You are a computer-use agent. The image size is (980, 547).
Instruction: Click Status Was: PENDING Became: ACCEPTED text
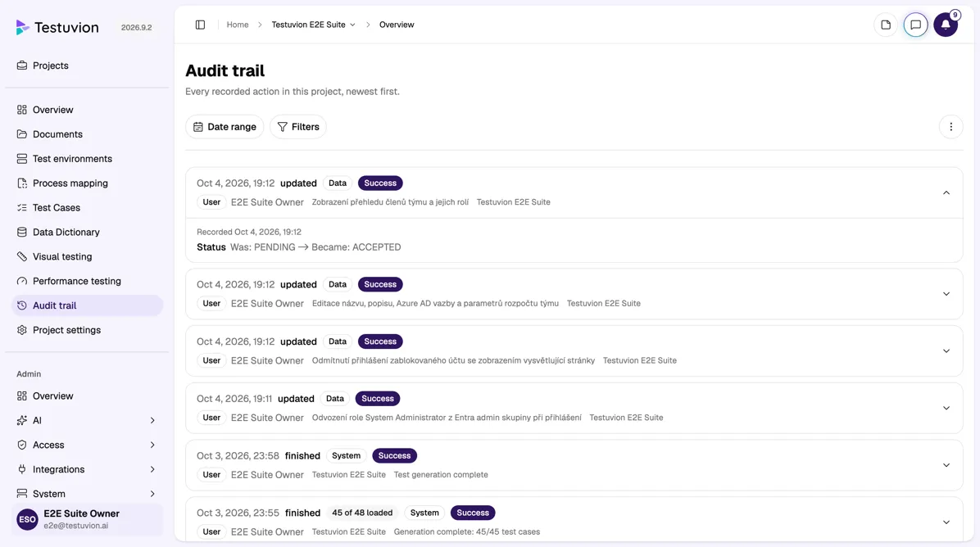tap(299, 247)
